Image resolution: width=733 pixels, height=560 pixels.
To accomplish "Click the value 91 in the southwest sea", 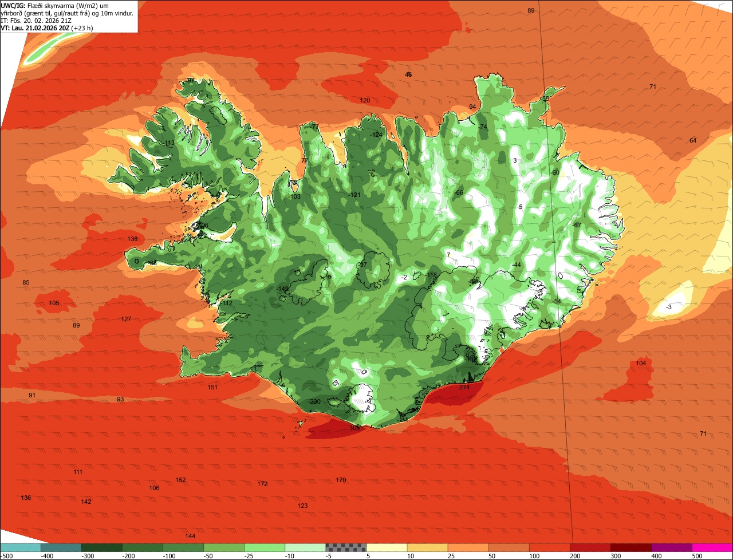I will 32,396.
